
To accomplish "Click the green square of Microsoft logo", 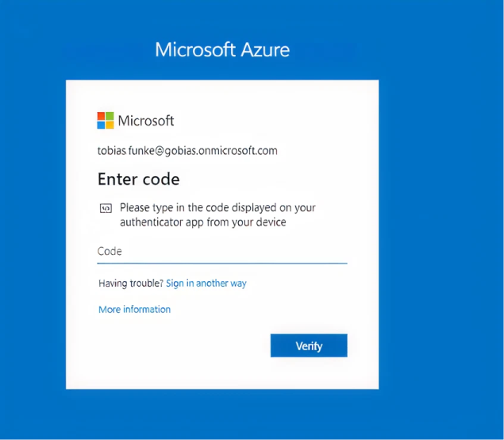I will [x=110, y=116].
